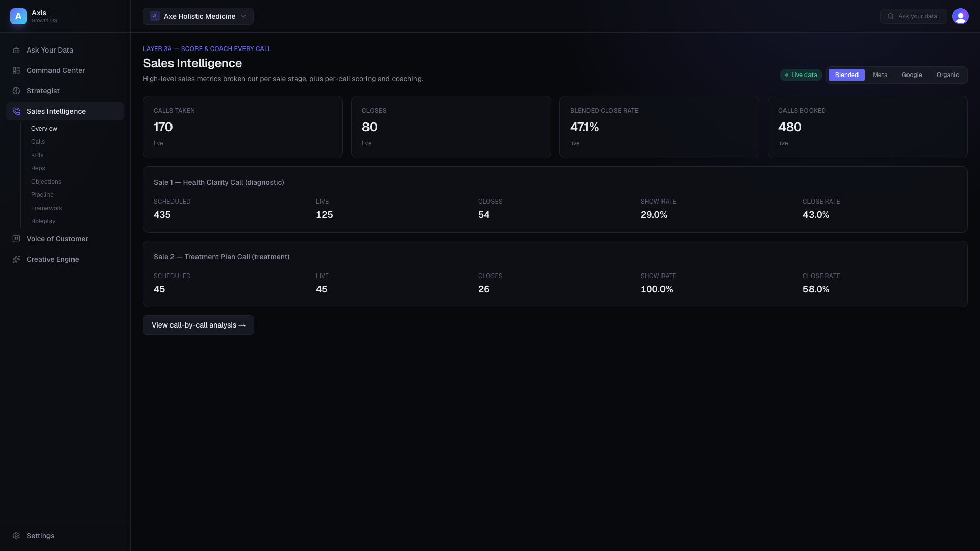Click the Creative Engine sparkle icon
This screenshot has width=980, height=551.
pyautogui.click(x=16, y=259)
